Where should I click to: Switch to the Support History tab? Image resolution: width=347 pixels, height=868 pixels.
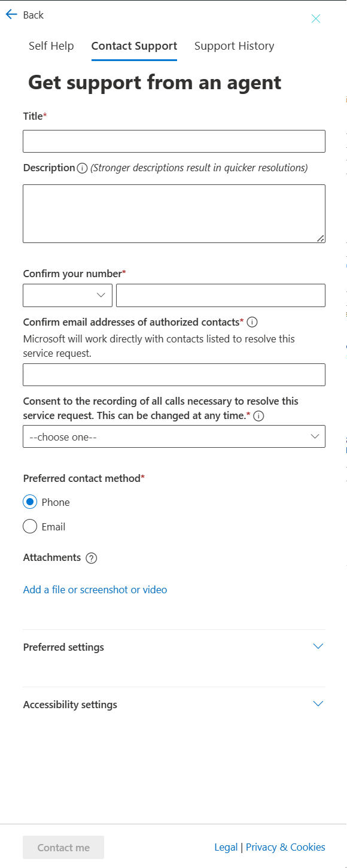click(235, 46)
